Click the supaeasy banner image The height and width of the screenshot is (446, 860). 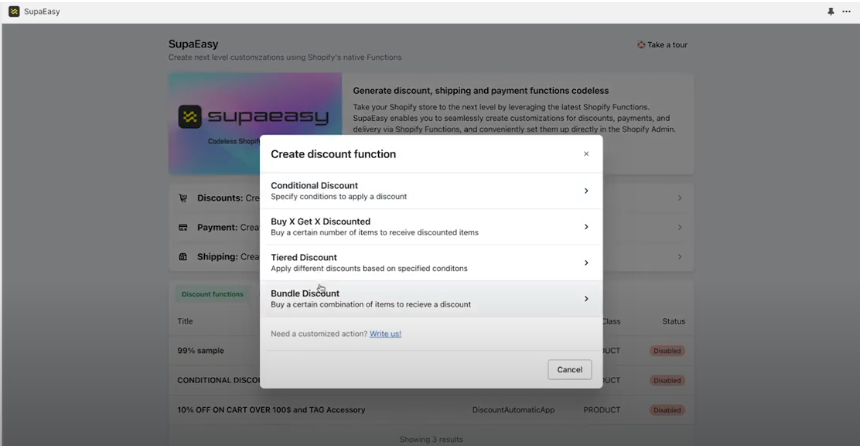click(255, 124)
